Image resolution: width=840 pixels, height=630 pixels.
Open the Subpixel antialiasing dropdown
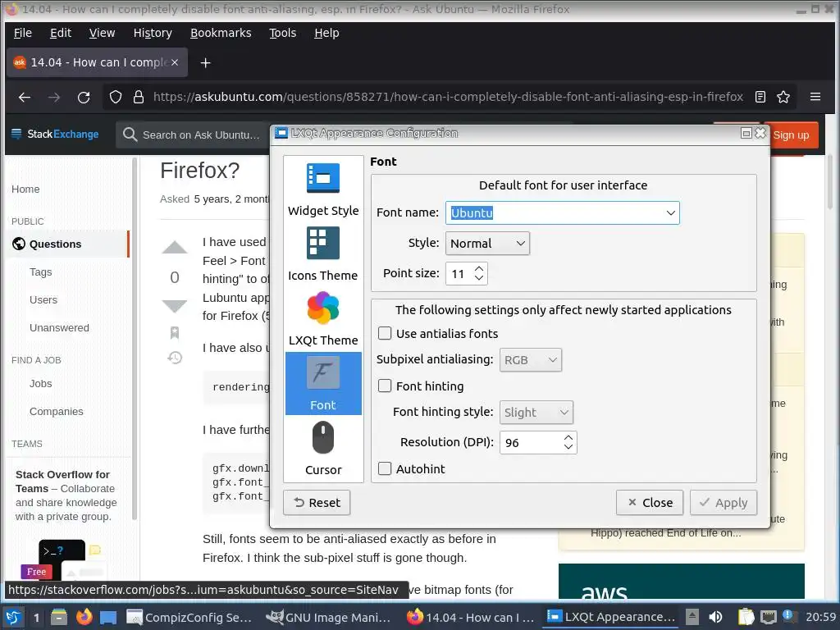[531, 360]
